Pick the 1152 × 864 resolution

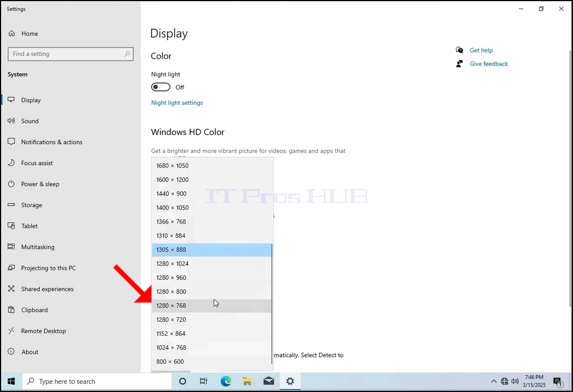212,333
